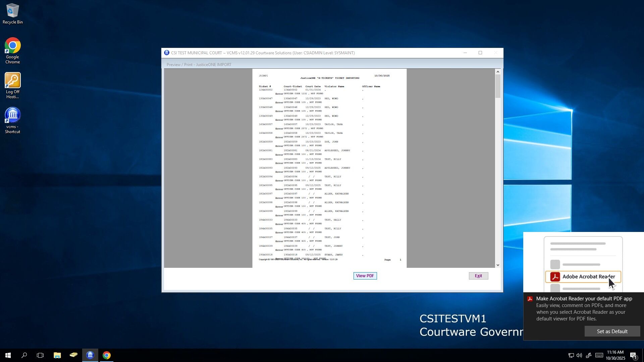Click the preview scrollbar down arrow
644x362 pixels.
tap(498, 265)
